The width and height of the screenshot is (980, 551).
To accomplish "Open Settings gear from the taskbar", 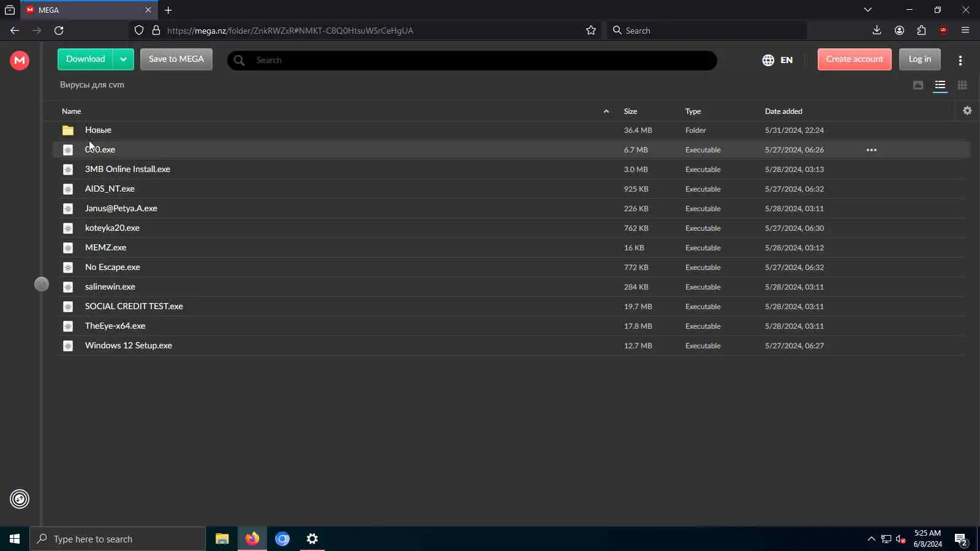I will (x=312, y=539).
